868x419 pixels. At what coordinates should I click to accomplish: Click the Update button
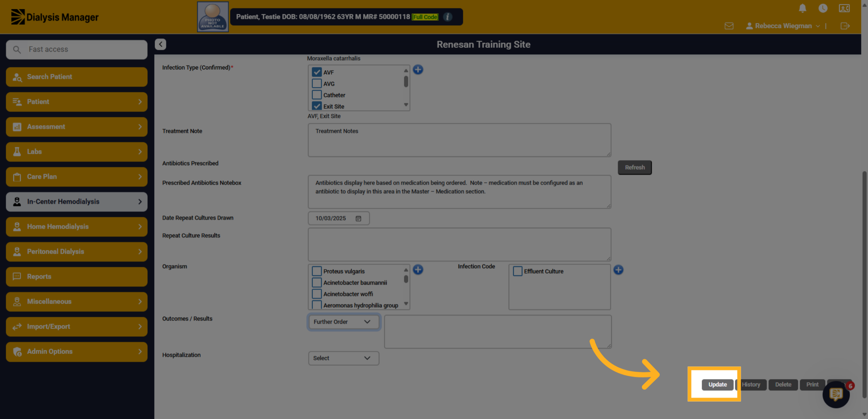(718, 385)
